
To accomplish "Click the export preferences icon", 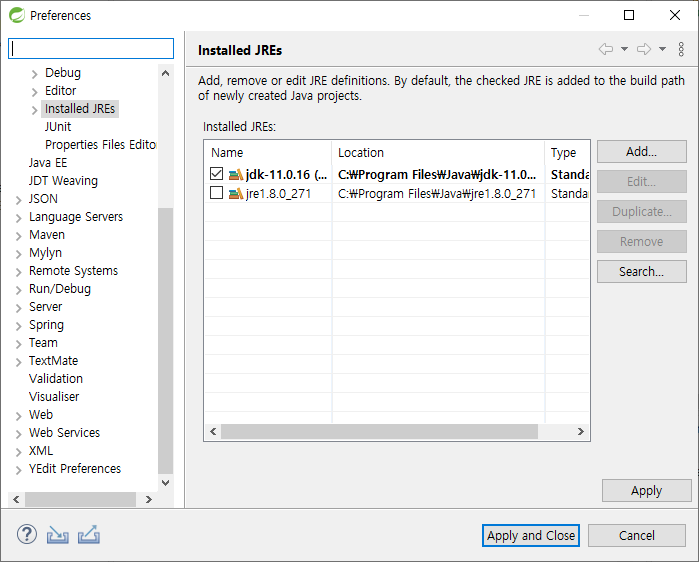I will click(89, 534).
